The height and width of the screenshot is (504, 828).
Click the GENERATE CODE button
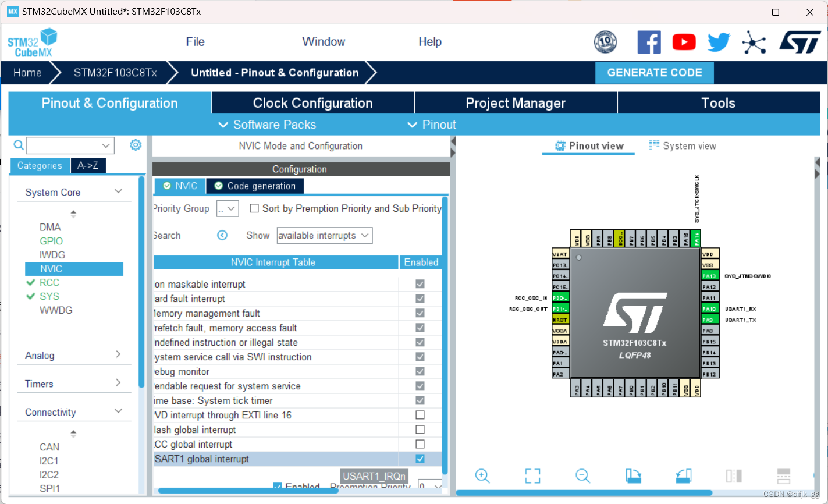coord(654,72)
